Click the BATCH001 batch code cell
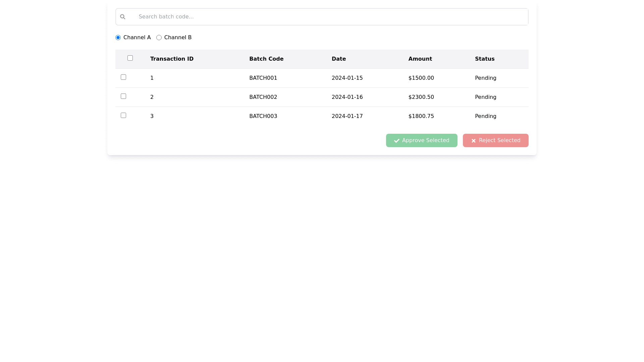Screen dimensions: 644x362 (263, 78)
